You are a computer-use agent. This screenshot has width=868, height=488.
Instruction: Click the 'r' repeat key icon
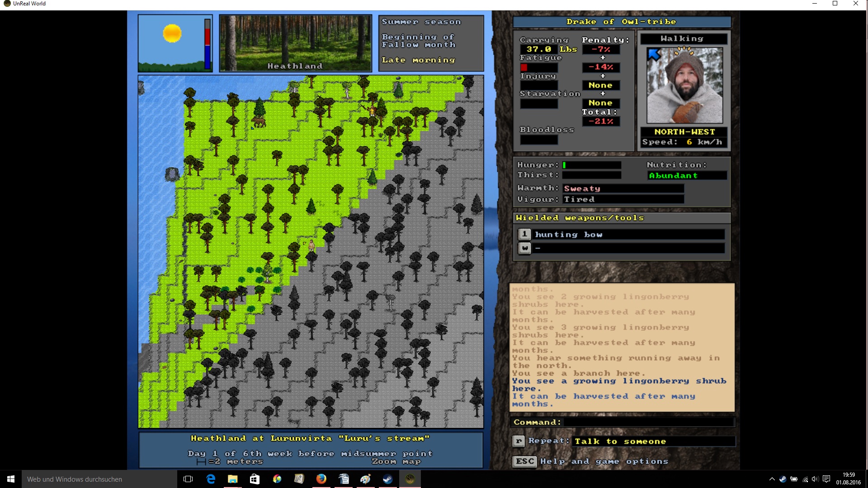pos(519,441)
